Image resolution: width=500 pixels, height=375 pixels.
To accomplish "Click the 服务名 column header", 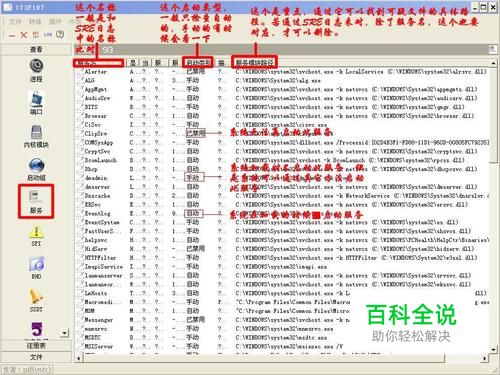I will [99, 63].
